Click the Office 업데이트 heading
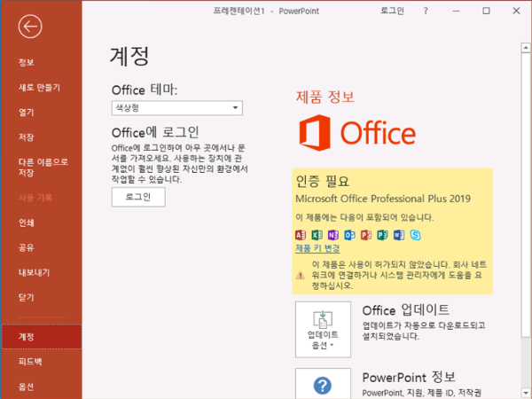The width and height of the screenshot is (532, 399). tap(406, 309)
